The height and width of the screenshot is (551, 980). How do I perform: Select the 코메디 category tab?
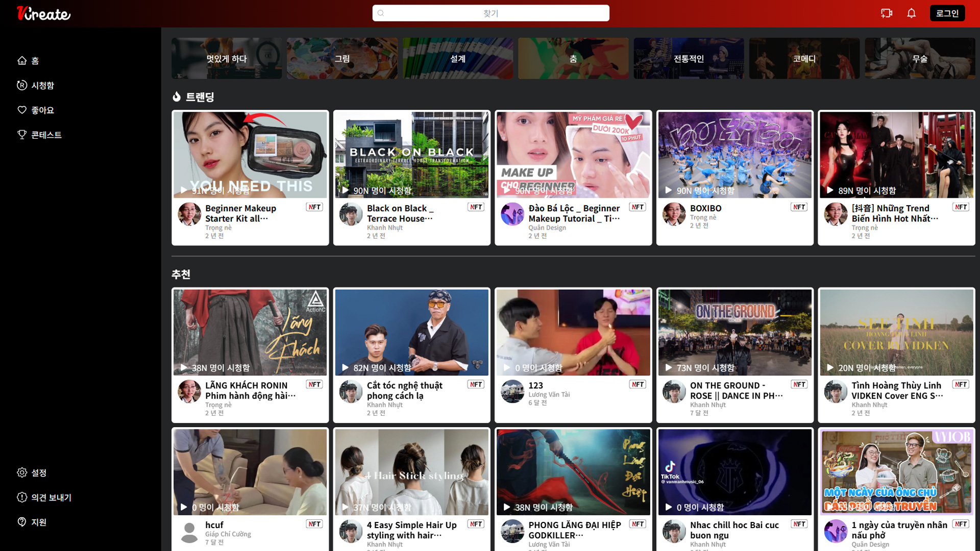point(804,59)
